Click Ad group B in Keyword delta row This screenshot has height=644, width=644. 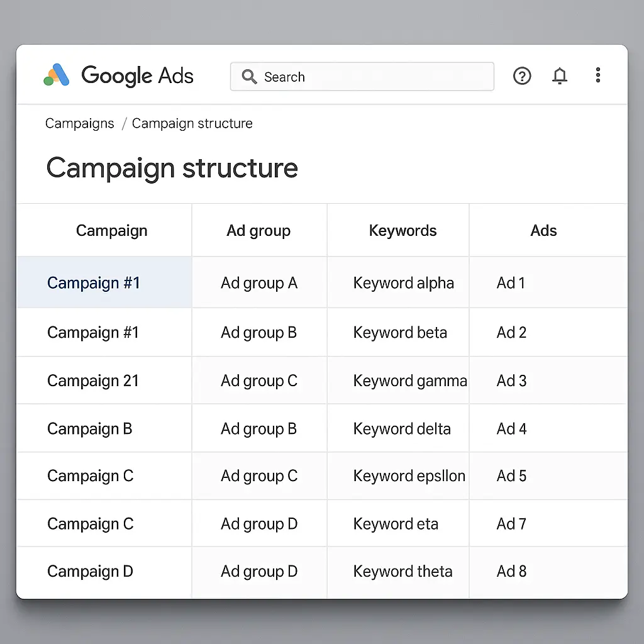pos(258,429)
